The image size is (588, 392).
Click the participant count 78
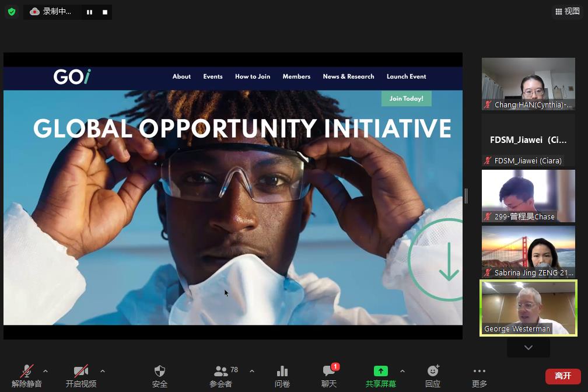pos(235,370)
